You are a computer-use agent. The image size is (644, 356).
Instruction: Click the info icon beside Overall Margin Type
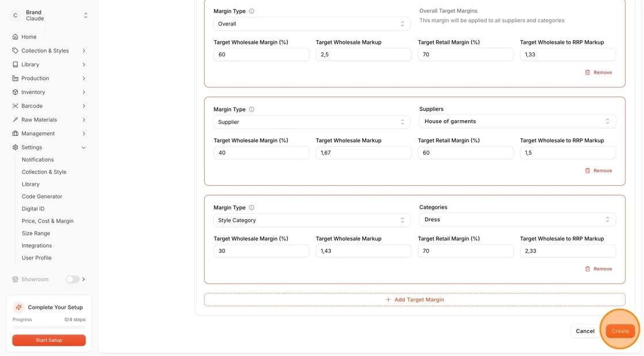pos(252,11)
